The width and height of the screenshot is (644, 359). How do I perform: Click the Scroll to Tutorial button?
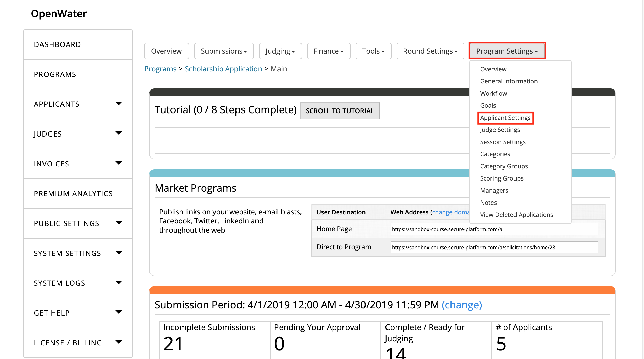point(340,111)
